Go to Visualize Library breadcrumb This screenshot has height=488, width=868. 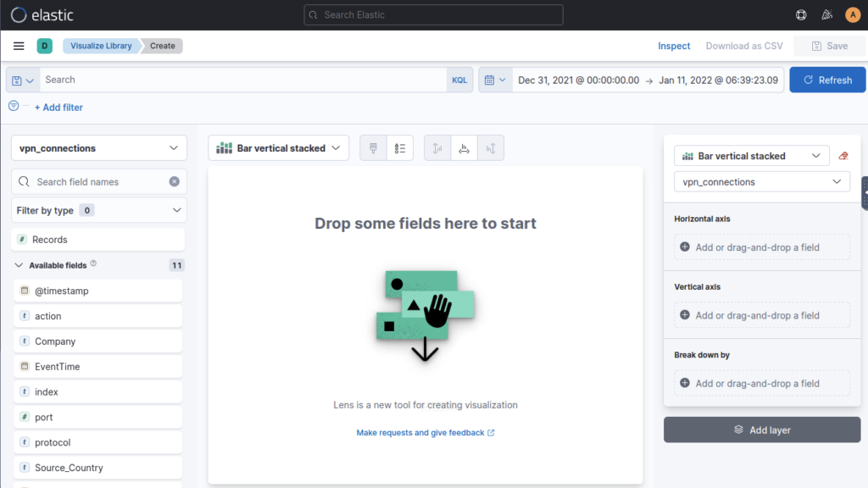pos(102,46)
